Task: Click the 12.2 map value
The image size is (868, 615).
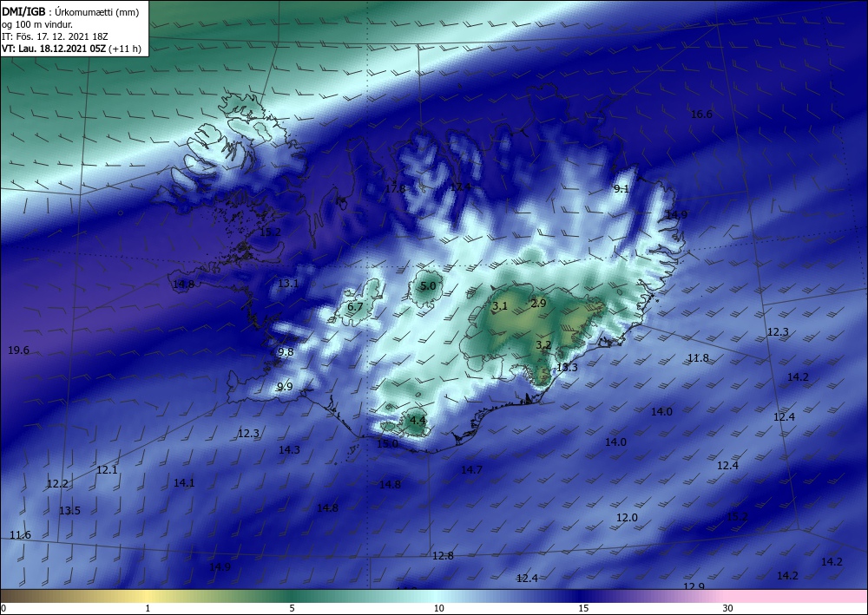Action: pyautogui.click(x=57, y=484)
